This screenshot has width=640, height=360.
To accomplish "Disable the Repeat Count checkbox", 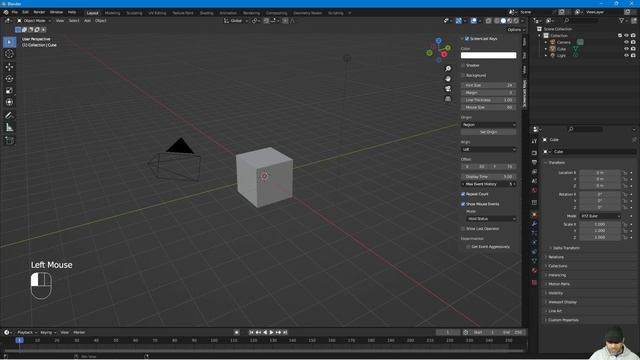I will [x=463, y=194].
